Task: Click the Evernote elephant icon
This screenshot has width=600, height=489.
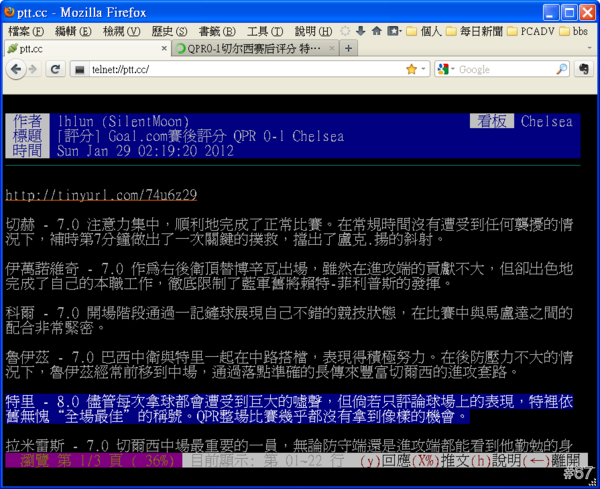Action: [584, 69]
